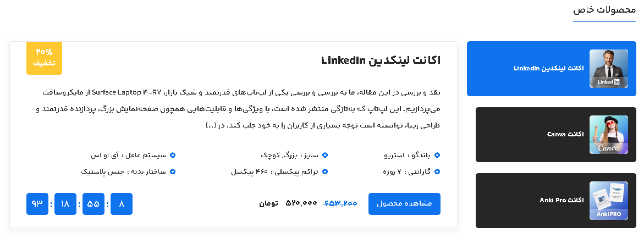Click the bullet icon beside تراکم پیکسلی
Viewport: 644px width, 238px height.
pos(324,172)
